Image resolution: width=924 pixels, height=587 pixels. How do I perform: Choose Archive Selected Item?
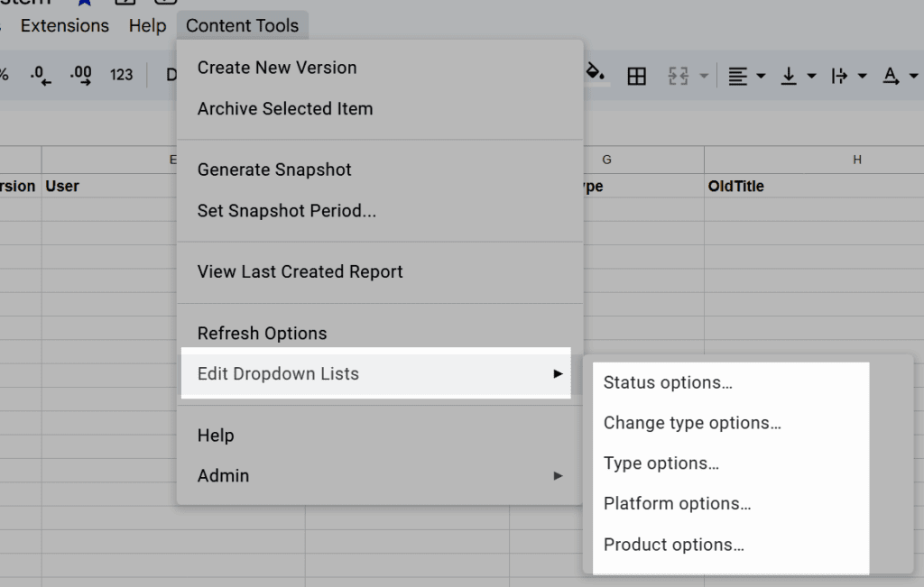point(285,108)
